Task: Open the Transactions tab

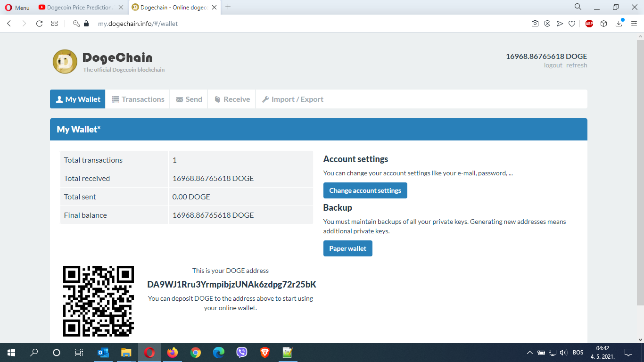Action: 138,99
